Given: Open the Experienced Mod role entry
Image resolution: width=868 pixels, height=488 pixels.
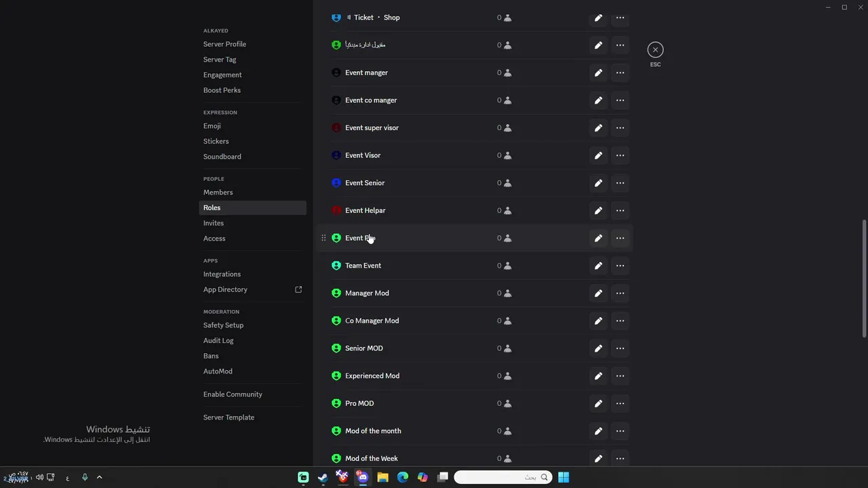Looking at the screenshot, I should 372,375.
